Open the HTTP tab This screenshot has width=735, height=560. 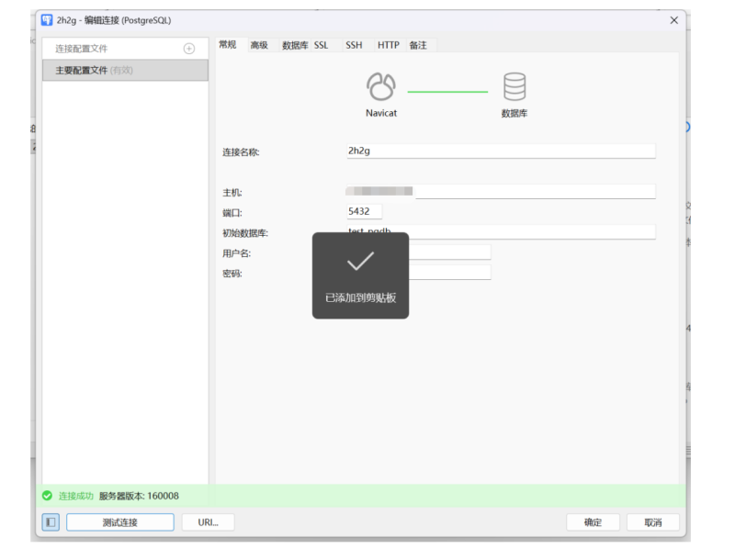[389, 45]
